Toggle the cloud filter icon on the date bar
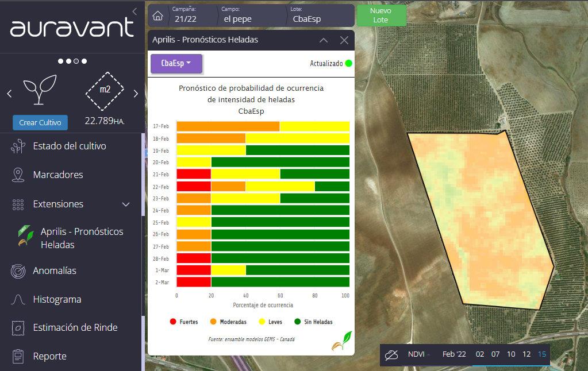The image size is (588, 371). pyautogui.click(x=391, y=354)
